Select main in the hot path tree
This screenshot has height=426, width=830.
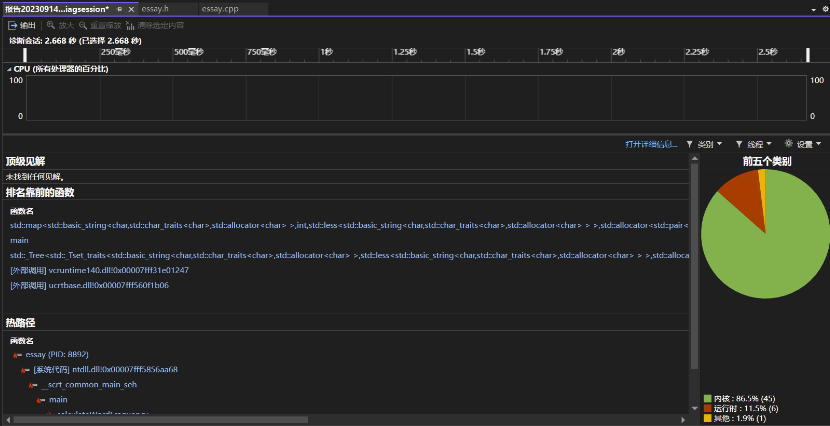coord(58,400)
